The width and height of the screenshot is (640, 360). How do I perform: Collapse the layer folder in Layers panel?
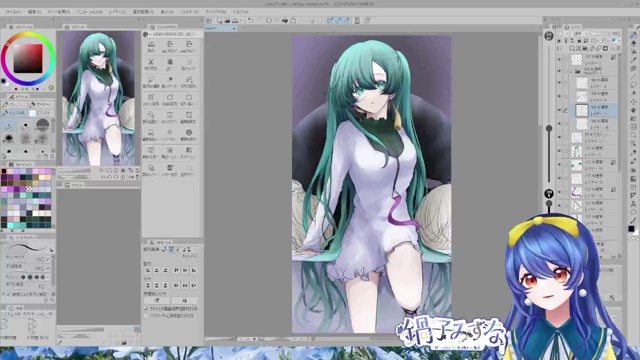pos(571,71)
